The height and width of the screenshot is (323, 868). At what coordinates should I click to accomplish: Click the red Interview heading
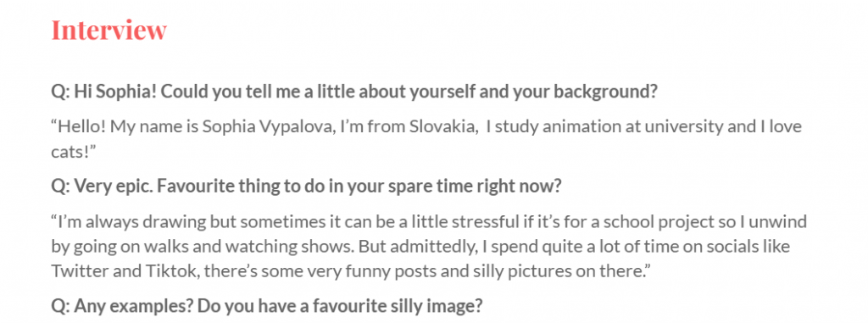[108, 30]
